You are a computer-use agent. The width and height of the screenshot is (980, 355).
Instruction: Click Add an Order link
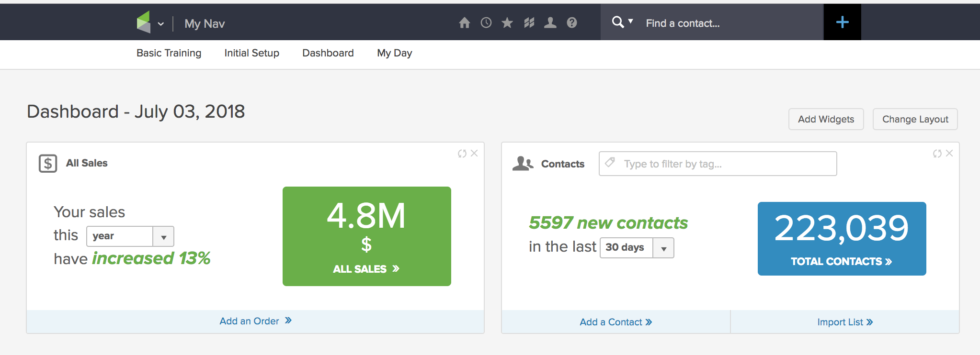point(255,321)
